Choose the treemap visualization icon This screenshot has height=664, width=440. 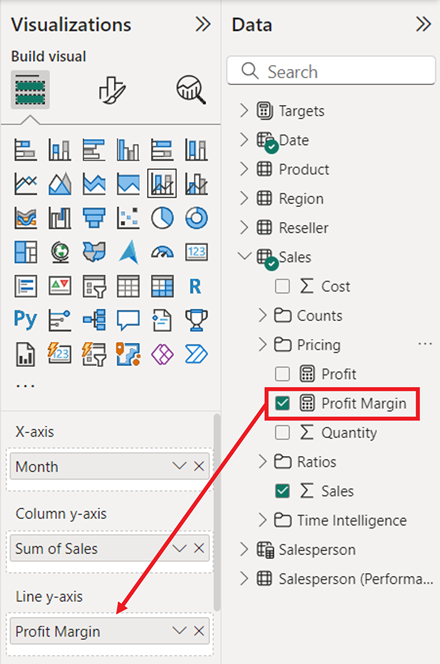[25, 252]
